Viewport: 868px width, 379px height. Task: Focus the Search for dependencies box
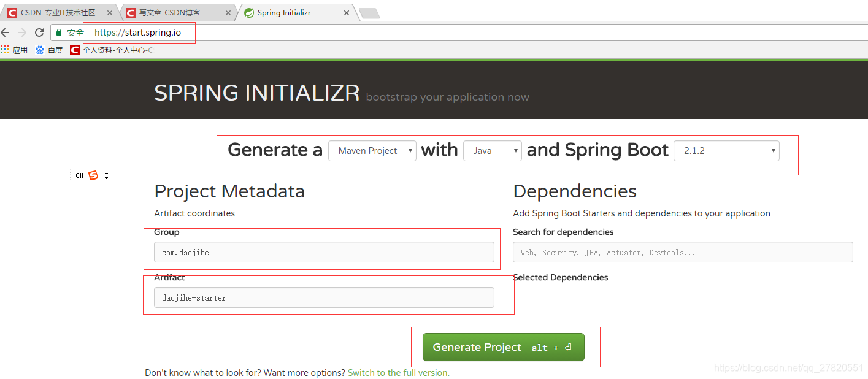tap(683, 252)
